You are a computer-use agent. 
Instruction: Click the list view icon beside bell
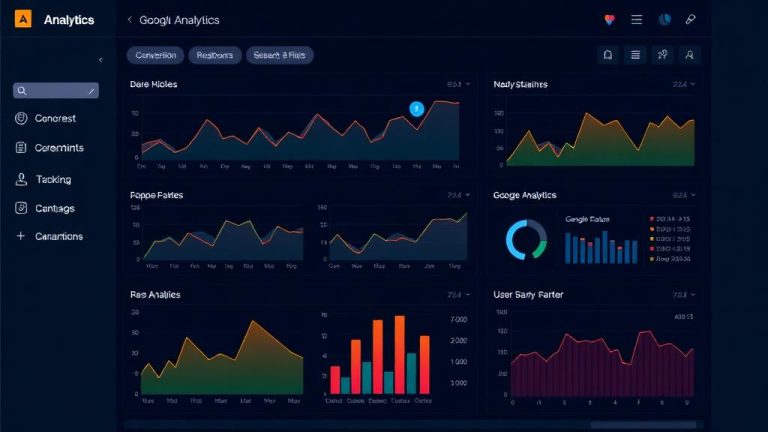coord(635,55)
